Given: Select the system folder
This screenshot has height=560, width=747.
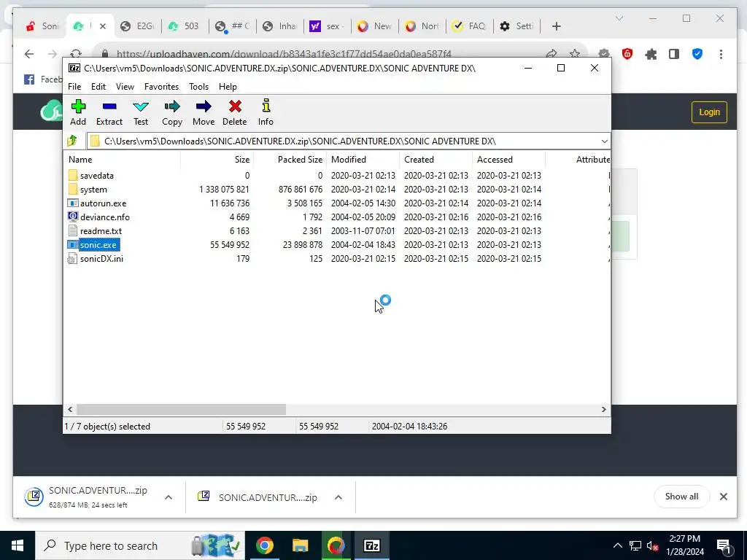Looking at the screenshot, I should click(x=93, y=190).
